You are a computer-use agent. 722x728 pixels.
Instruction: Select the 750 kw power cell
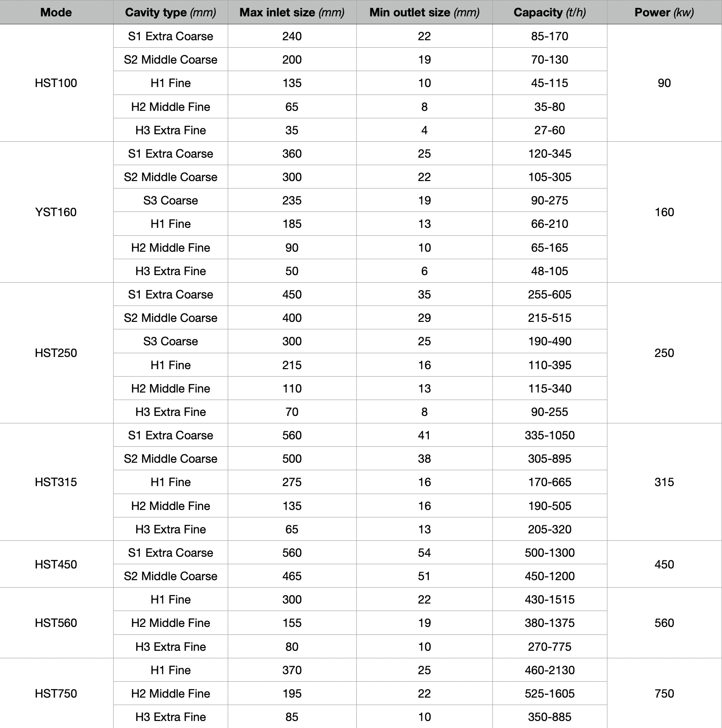664,693
